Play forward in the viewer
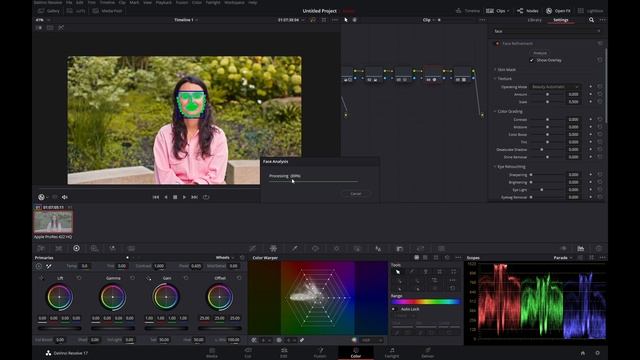This screenshot has height=360, width=640. coord(184,197)
